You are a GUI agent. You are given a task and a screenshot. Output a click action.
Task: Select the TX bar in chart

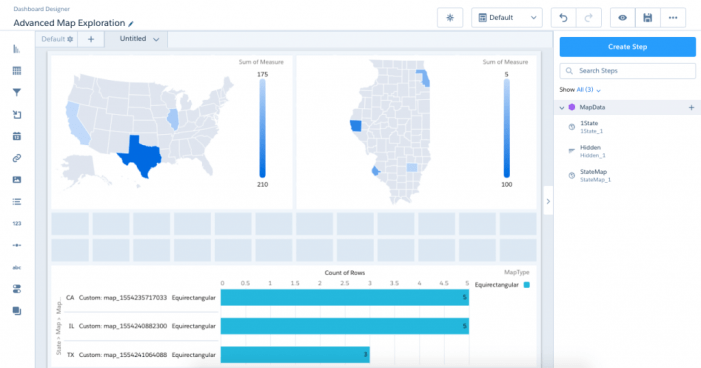click(x=295, y=355)
